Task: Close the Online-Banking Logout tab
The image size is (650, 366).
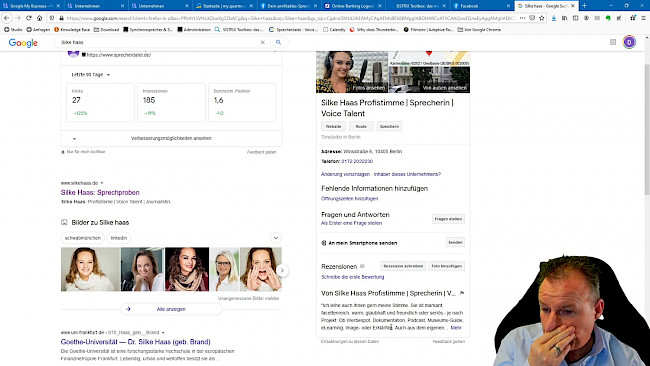Action: pyautogui.click(x=380, y=6)
